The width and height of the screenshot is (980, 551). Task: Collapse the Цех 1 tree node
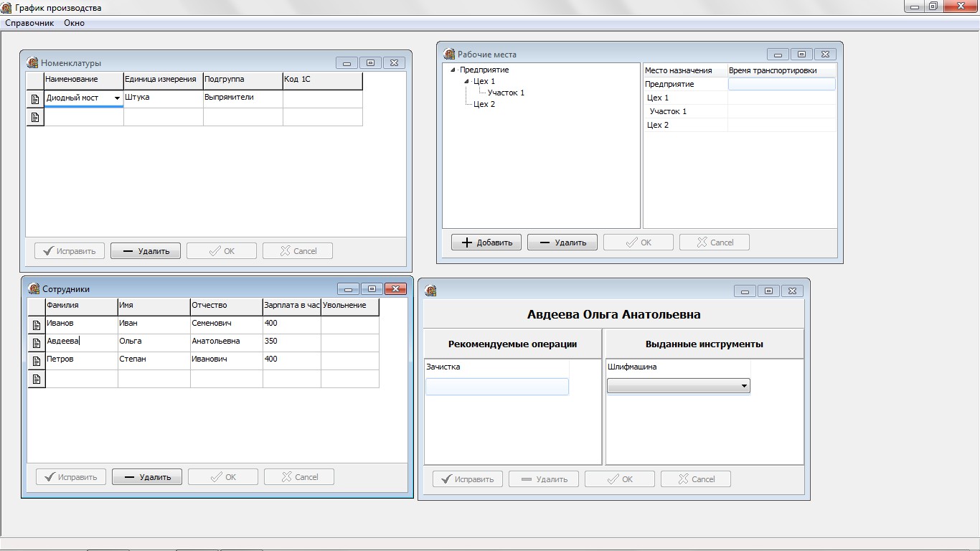point(468,81)
